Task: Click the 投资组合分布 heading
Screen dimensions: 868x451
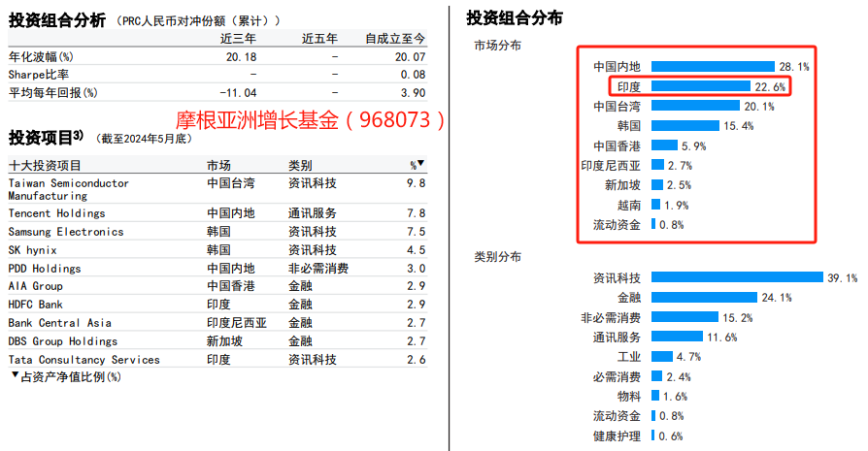Action: (x=515, y=18)
